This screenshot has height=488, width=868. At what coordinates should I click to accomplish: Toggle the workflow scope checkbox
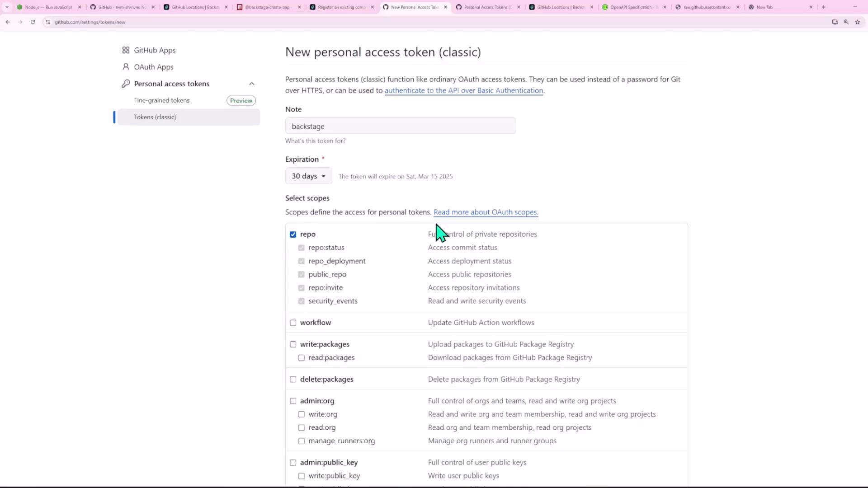[293, 323]
